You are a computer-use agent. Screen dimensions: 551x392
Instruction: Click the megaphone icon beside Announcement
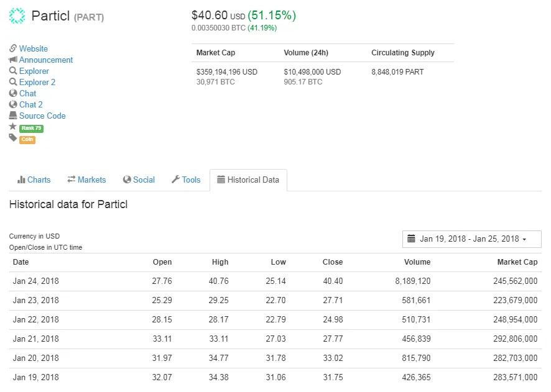(x=13, y=59)
